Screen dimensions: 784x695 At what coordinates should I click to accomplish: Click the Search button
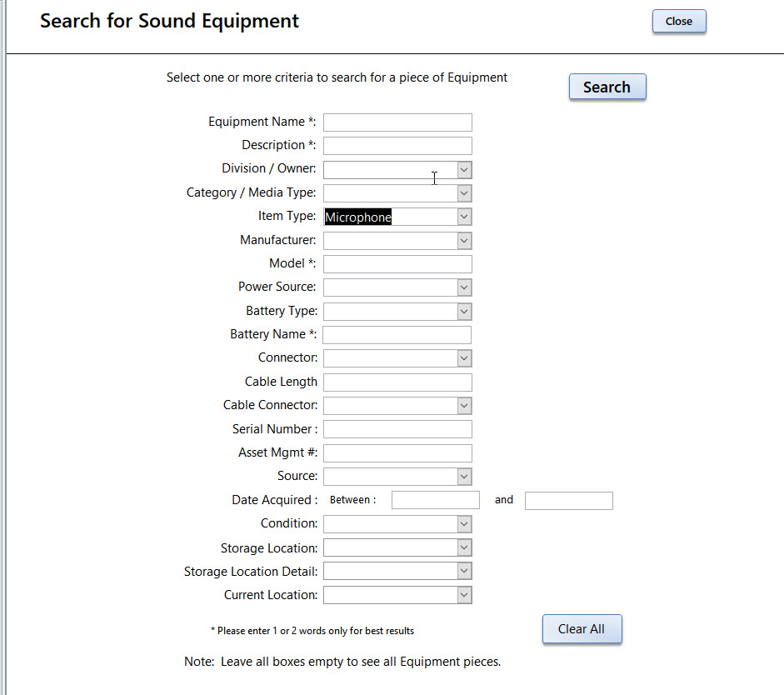[607, 87]
